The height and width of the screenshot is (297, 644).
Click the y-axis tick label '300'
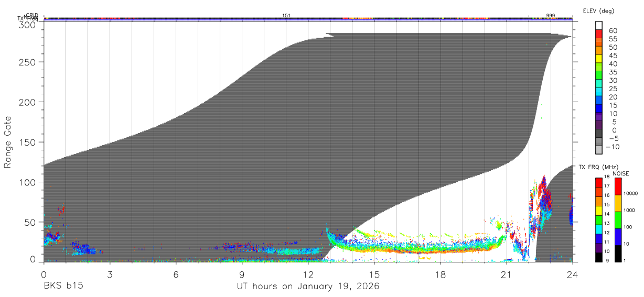click(x=28, y=25)
